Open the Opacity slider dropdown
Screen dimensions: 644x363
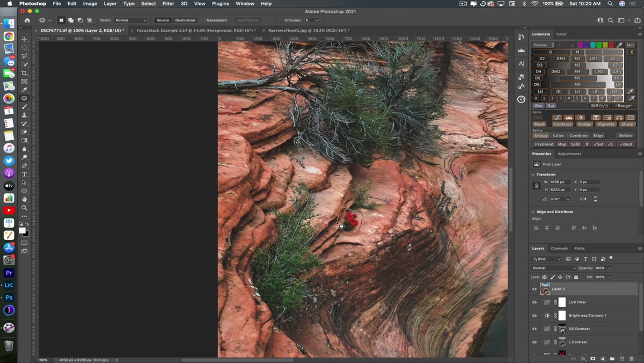click(610, 268)
